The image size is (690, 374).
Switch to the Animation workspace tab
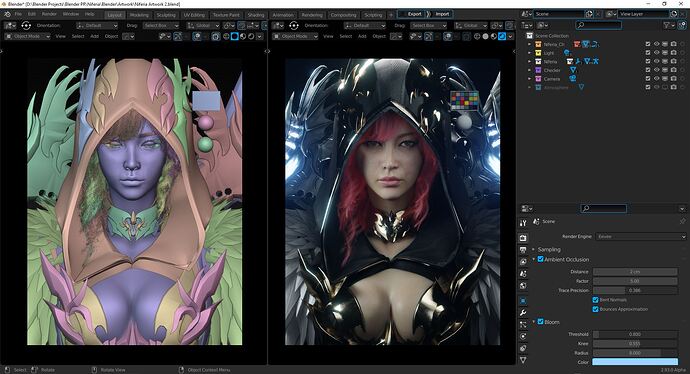283,15
